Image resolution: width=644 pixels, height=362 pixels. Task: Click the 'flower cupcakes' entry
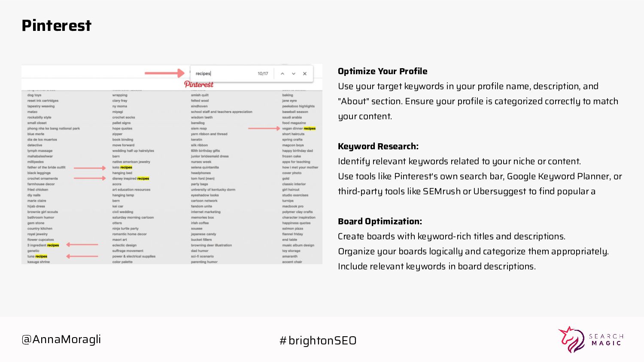coord(41,240)
